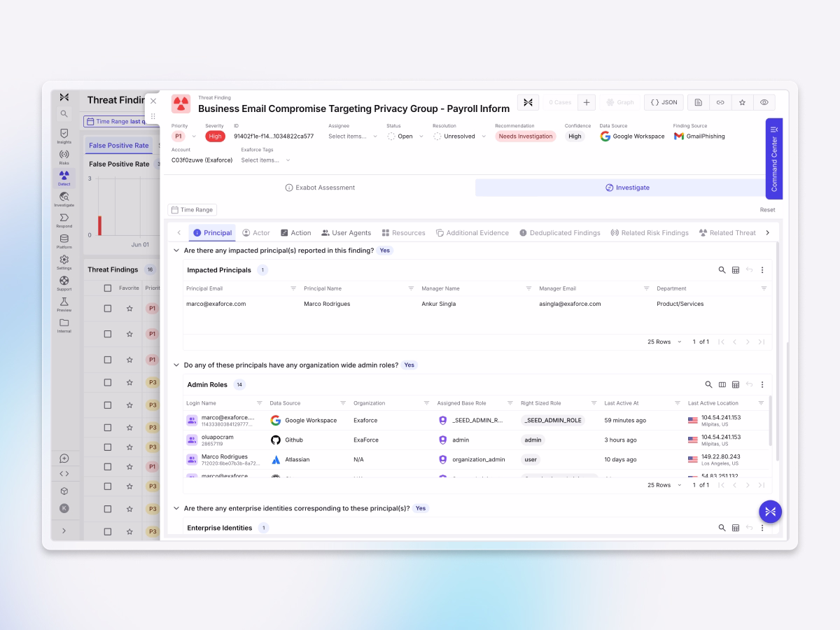
Task: Collapse the Admin Roles question section
Action: tap(176, 365)
